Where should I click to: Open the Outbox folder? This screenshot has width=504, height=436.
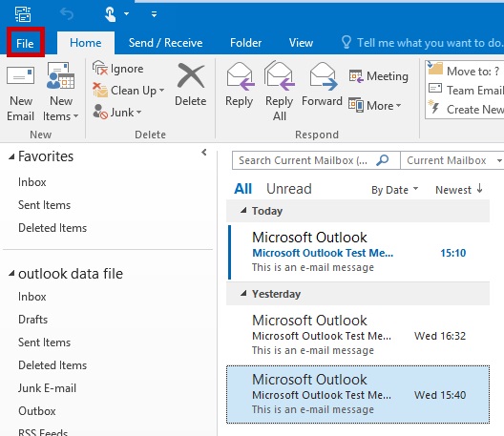click(37, 411)
